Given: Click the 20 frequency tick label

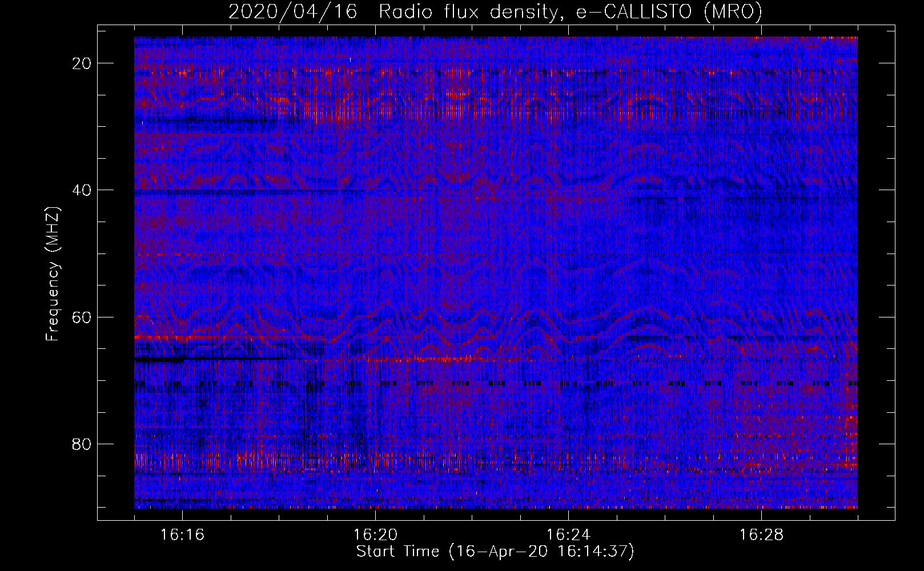Looking at the screenshot, I should click(82, 63).
